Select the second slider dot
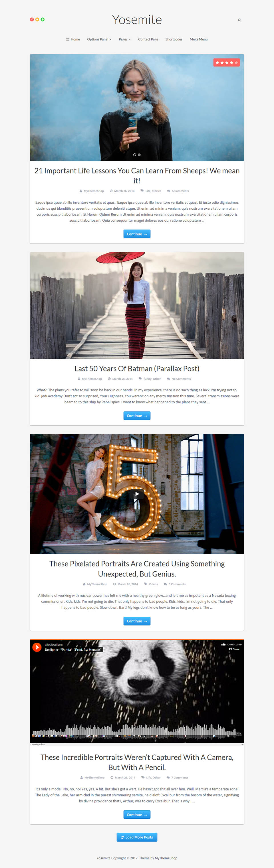Viewport: 274px width, 868px height. pos(139,155)
